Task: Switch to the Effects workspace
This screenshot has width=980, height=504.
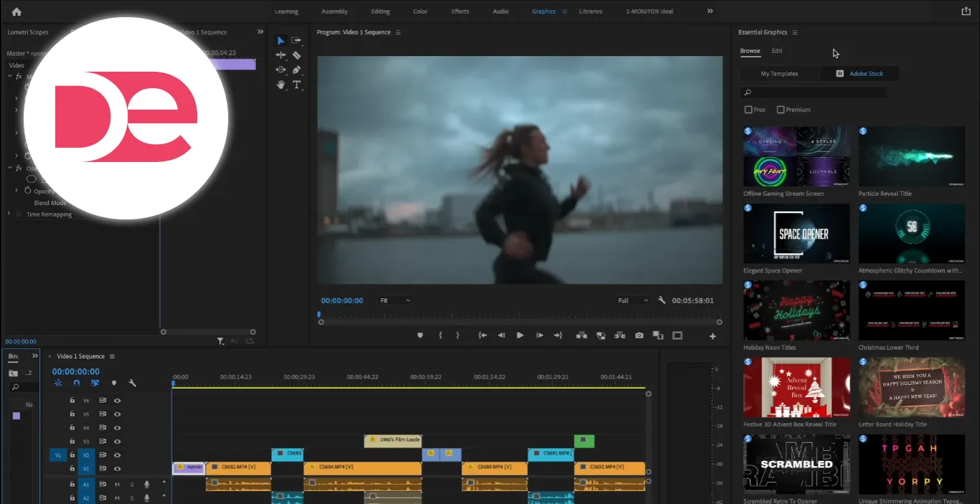Action: (461, 11)
